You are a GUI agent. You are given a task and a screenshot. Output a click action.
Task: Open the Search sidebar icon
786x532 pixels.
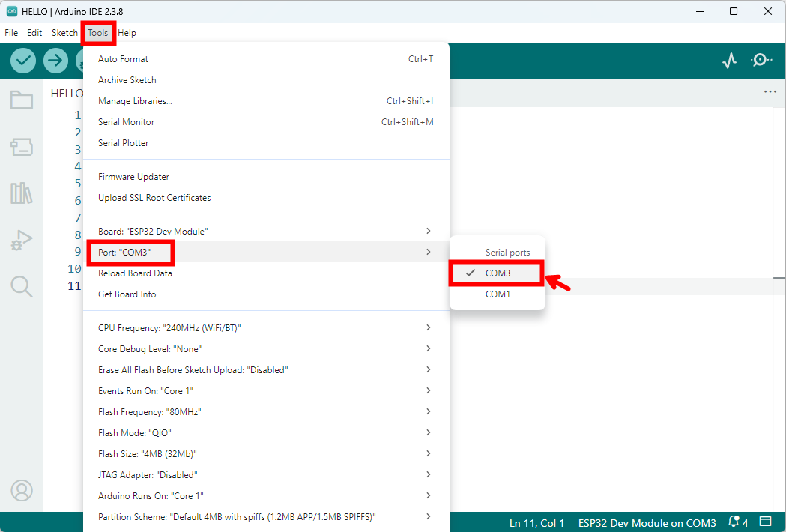point(22,287)
